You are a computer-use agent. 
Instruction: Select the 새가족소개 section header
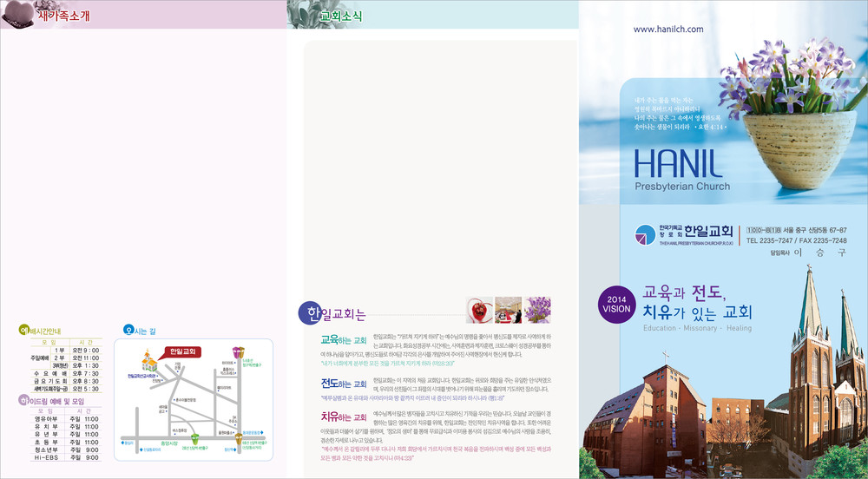63,16
